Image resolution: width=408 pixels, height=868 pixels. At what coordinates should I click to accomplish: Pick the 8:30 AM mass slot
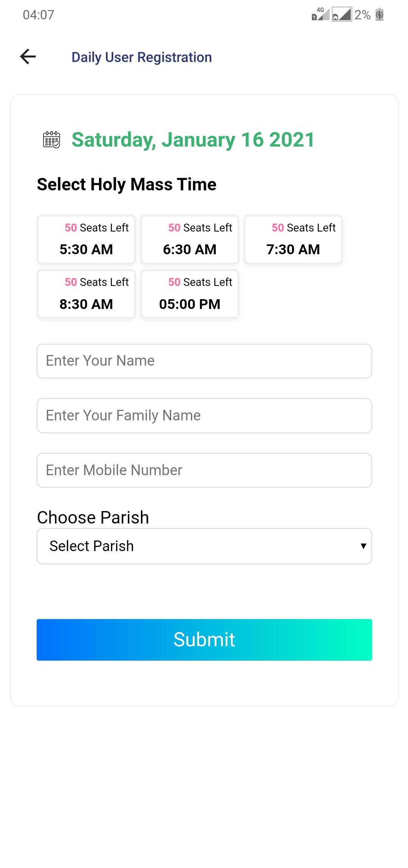[86, 294]
